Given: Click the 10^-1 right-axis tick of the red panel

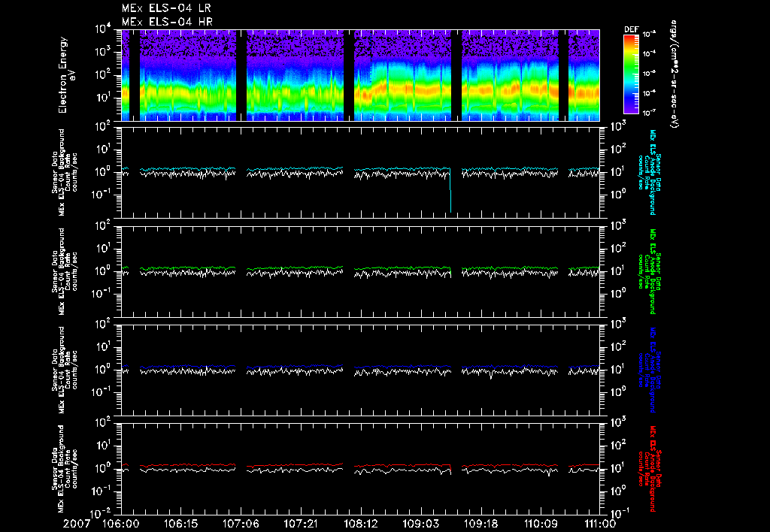Looking at the screenshot, I should tap(620, 514).
